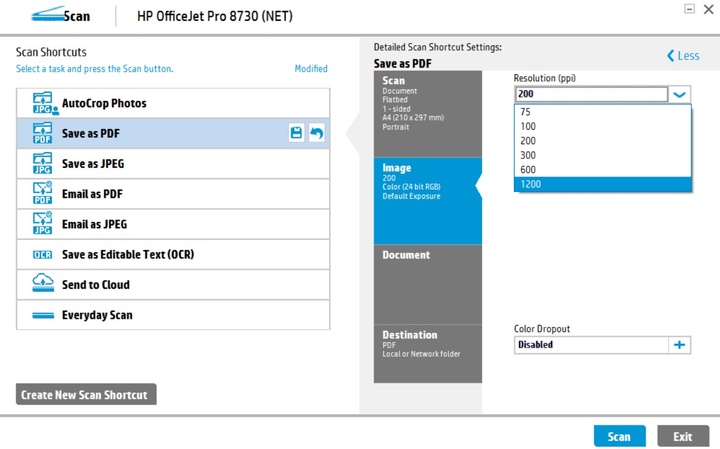
Task: Click Create New Scan Shortcut button
Action: click(86, 395)
